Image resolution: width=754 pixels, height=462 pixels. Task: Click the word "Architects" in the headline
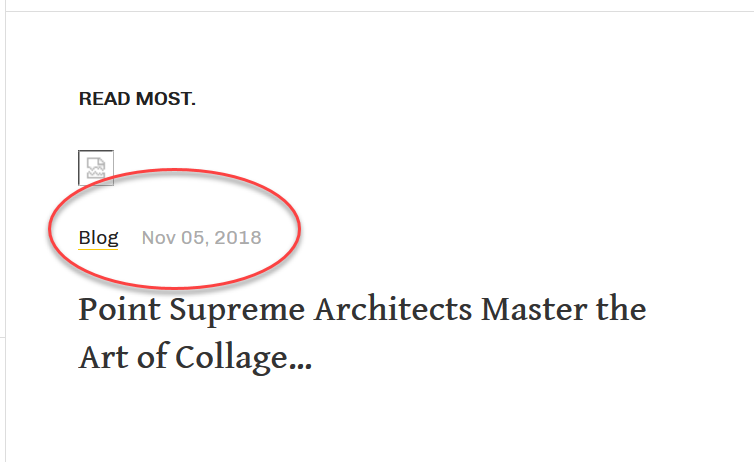393,309
